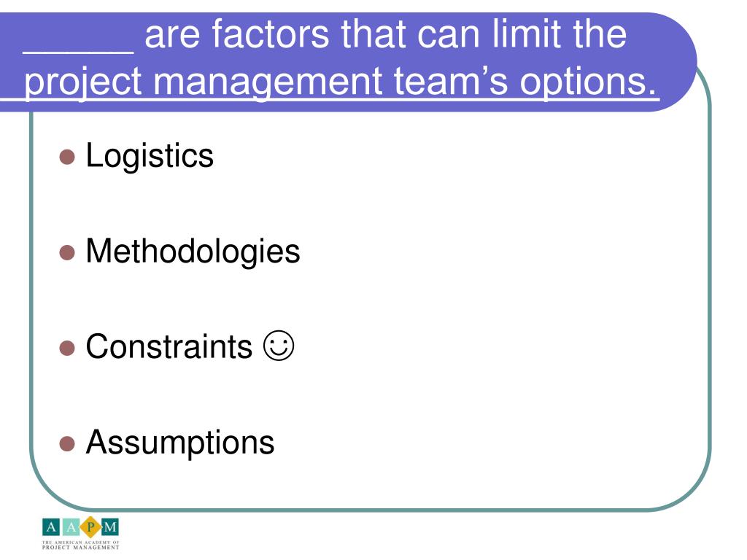Click the underlined 'project management team's options.' text
Image resolution: width=747 pixels, height=560 pixels.
click(341, 82)
